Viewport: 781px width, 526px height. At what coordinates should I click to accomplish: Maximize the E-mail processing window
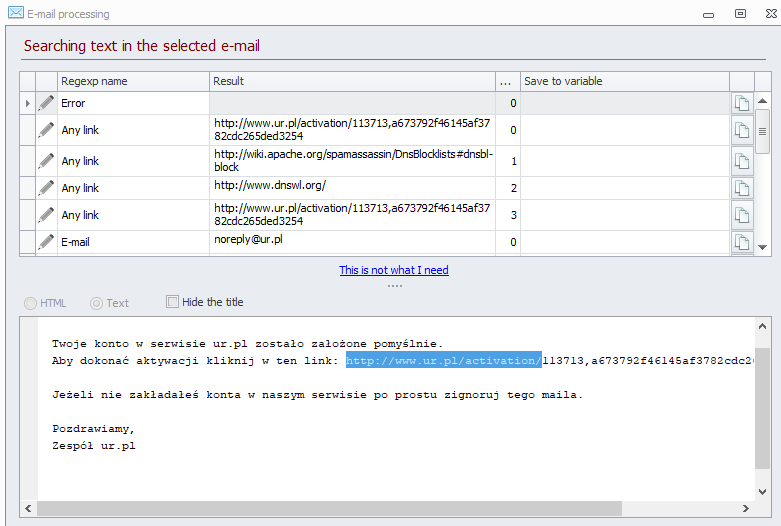click(x=741, y=13)
